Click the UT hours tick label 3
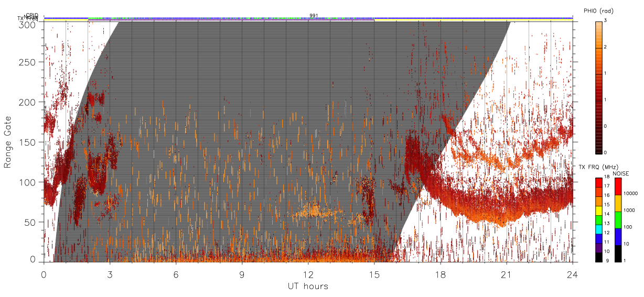 (x=110, y=274)
